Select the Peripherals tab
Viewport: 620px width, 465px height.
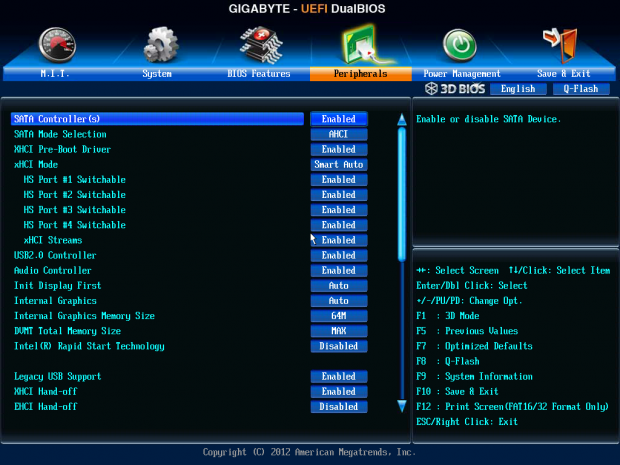[361, 74]
